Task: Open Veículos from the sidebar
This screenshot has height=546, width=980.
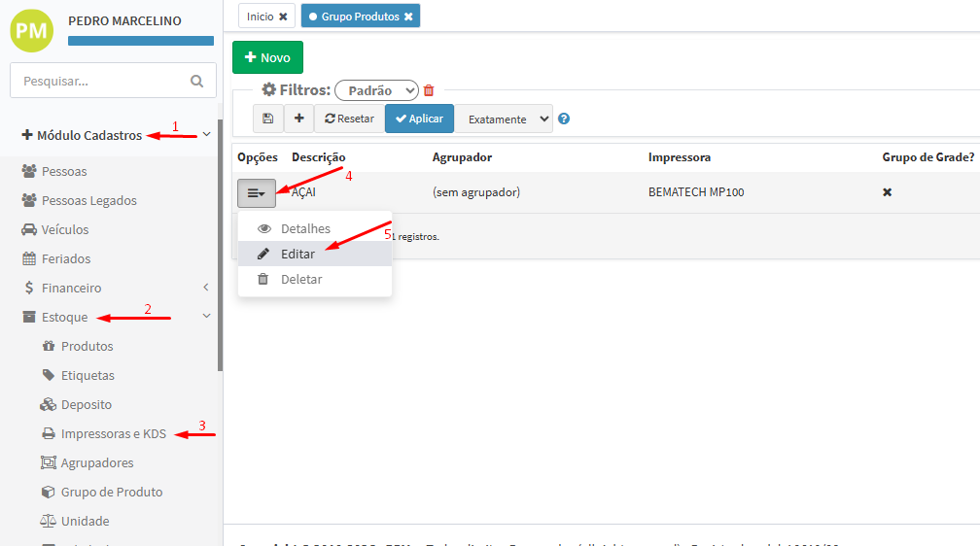Action: tap(64, 230)
